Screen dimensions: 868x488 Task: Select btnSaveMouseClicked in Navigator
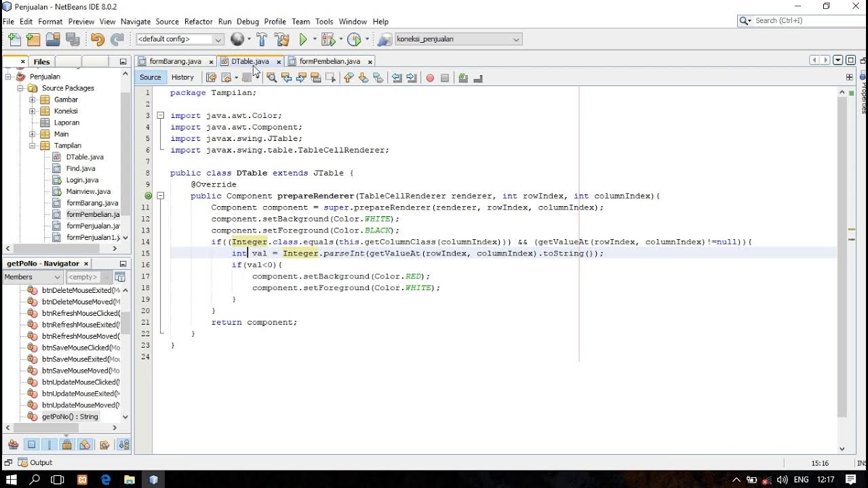coord(81,348)
